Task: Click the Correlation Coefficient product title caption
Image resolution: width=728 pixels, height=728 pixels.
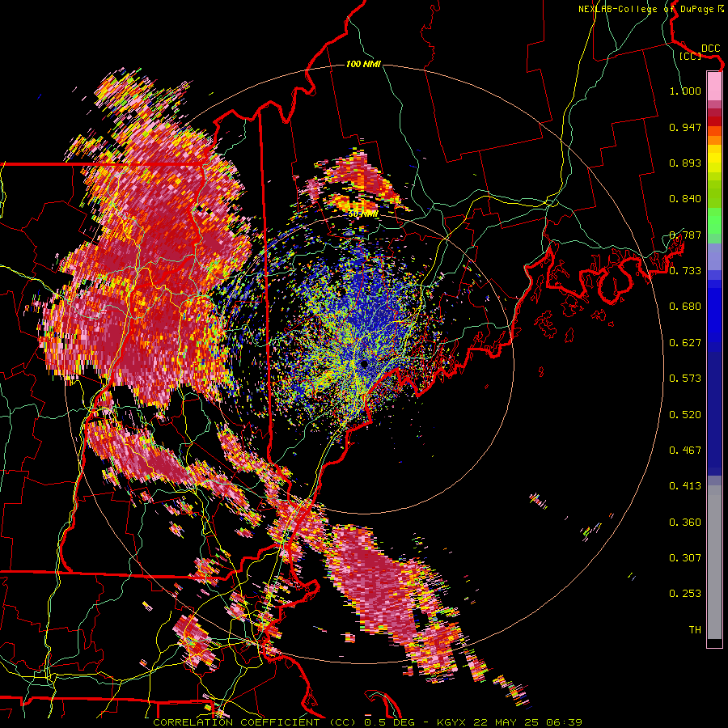Action: [255, 722]
